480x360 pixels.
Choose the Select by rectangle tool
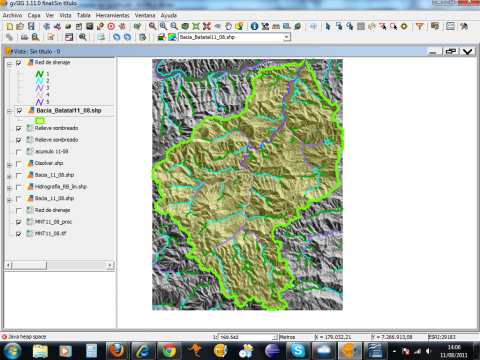(x=339, y=26)
